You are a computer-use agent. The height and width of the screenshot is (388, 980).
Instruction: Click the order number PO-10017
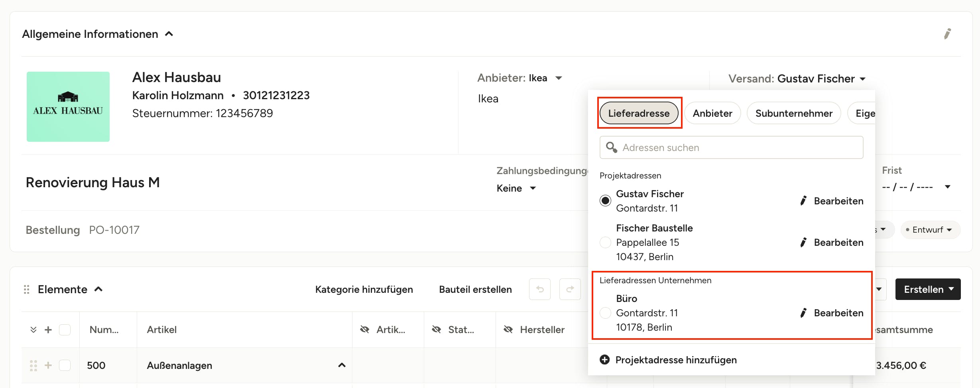(x=114, y=230)
